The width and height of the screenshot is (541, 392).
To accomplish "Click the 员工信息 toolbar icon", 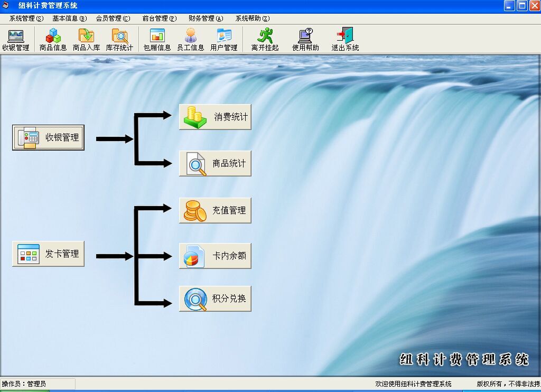I will [x=190, y=40].
